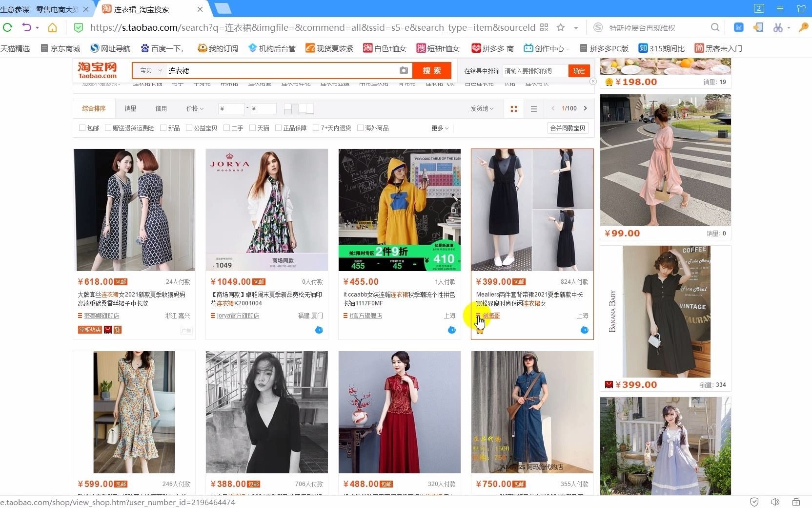Open the 宝贝 search type dropdown
The image size is (812, 508).
pyautogui.click(x=150, y=70)
